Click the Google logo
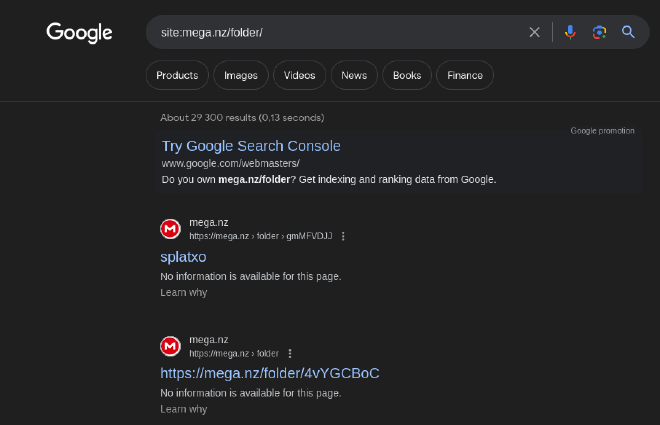Viewport: 660px width, 425px height. [79, 33]
